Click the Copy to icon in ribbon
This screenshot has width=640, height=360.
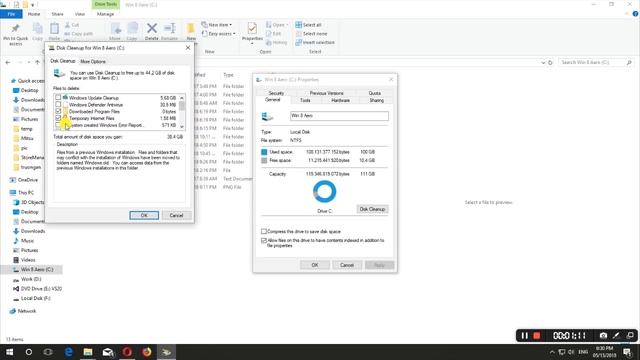click(x=132, y=28)
